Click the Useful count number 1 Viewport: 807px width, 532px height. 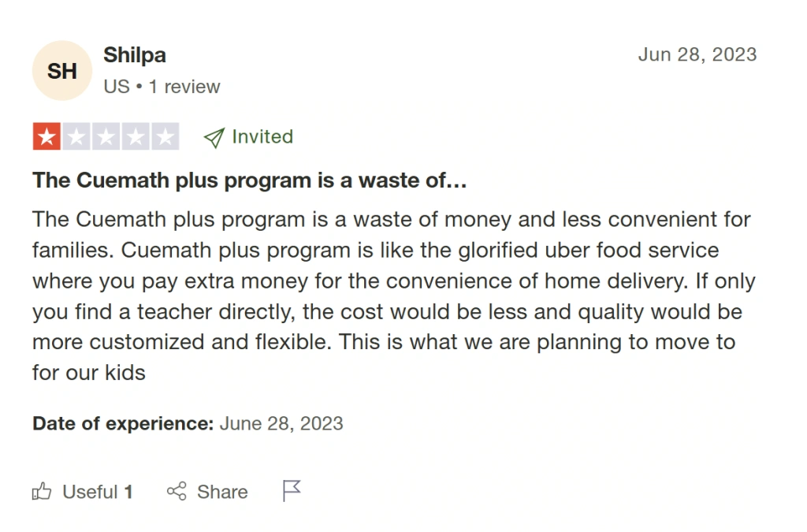pos(128,493)
